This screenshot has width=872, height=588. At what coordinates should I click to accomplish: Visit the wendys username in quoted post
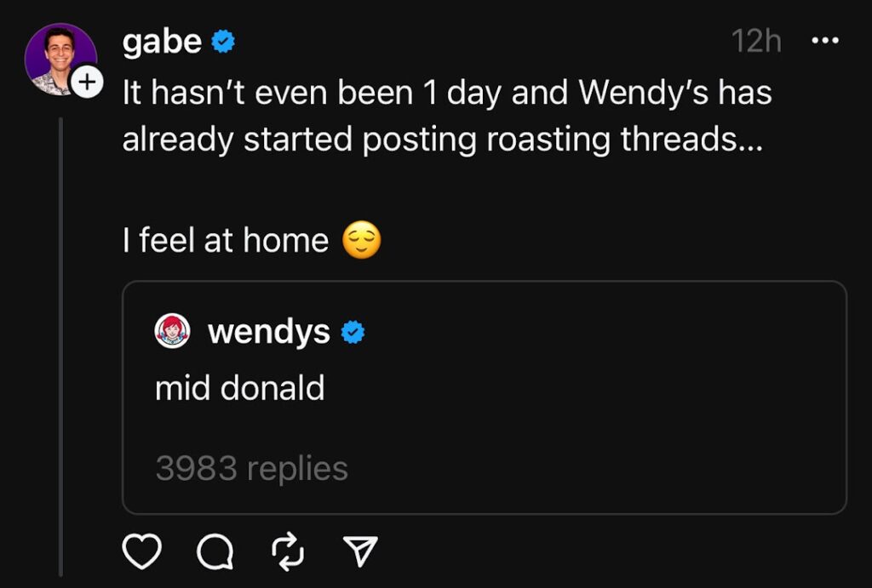[x=268, y=332]
